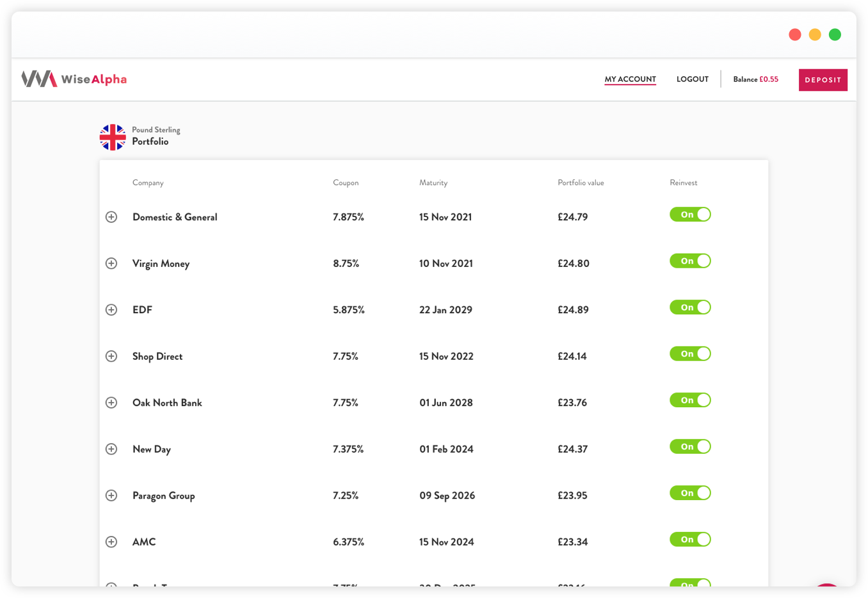The image size is (868, 598).
Task: Click the Deposit button
Action: [x=823, y=80]
